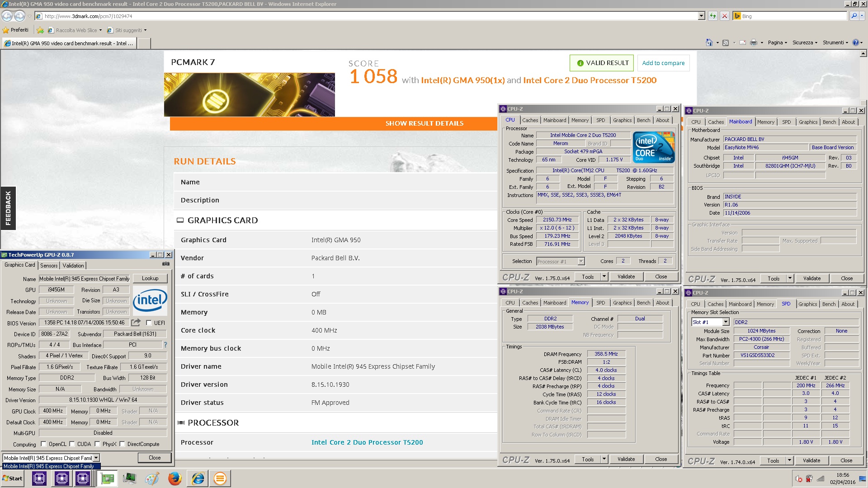Screen dimensions: 868x488
Task: Open the Sicurezza menu dropdown
Action: click(805, 42)
